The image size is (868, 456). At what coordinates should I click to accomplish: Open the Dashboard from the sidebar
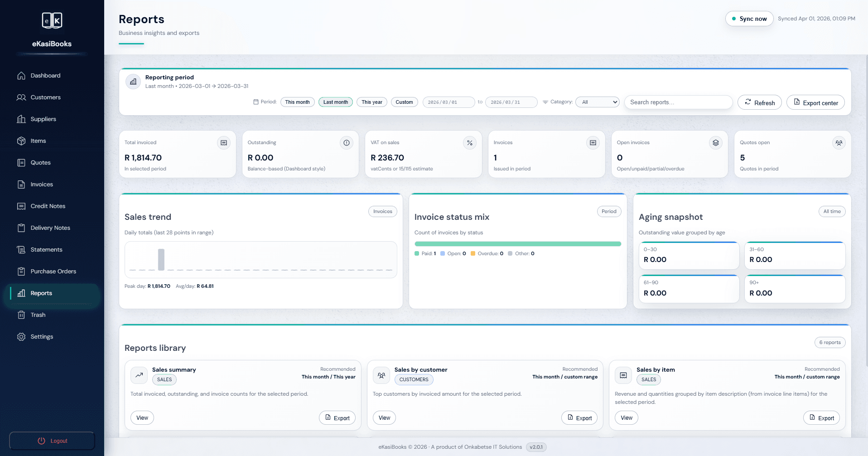tap(45, 75)
